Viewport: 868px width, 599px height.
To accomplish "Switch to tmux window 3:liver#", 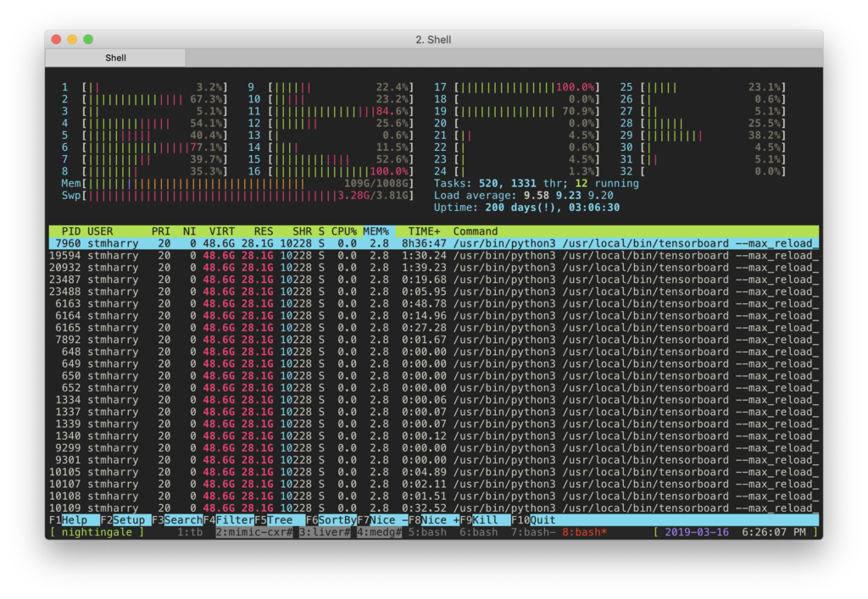I will [x=325, y=532].
